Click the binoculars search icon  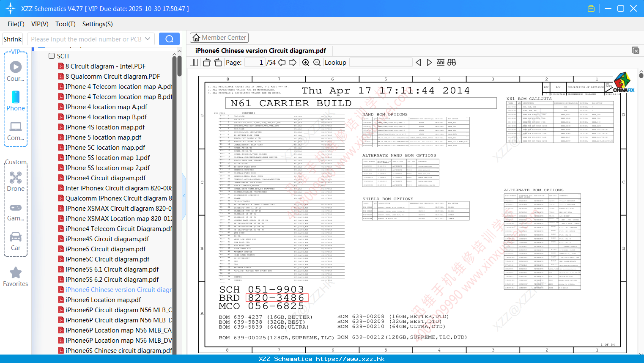click(x=452, y=62)
